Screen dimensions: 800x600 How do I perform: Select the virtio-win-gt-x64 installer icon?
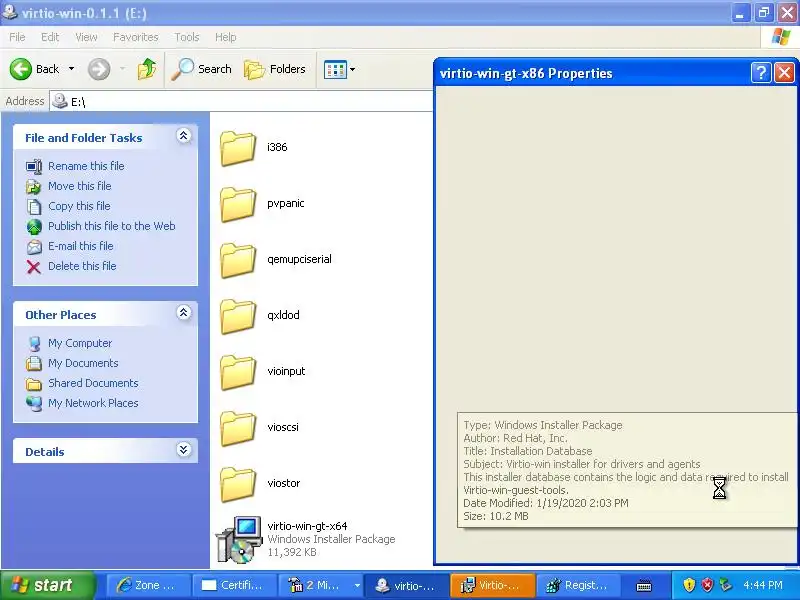click(x=239, y=540)
